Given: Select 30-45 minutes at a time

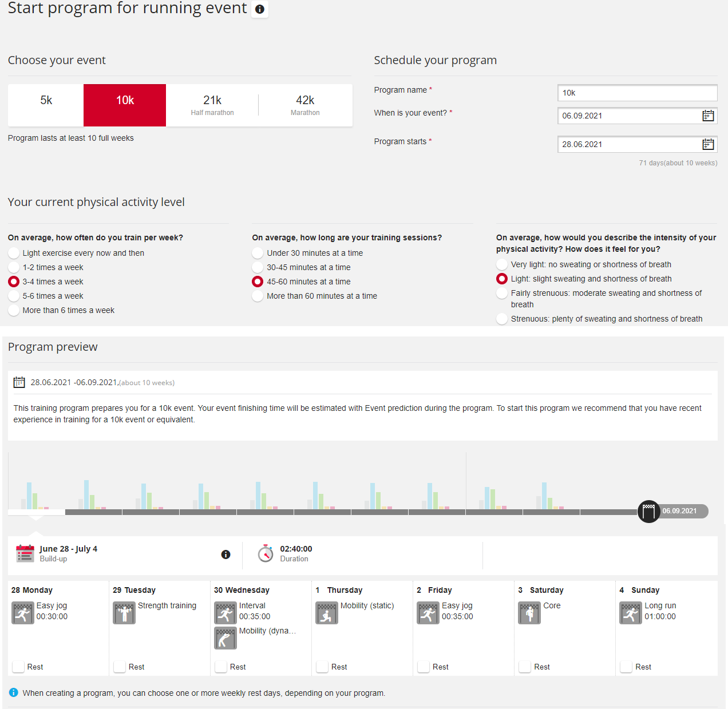Looking at the screenshot, I should pyautogui.click(x=258, y=267).
